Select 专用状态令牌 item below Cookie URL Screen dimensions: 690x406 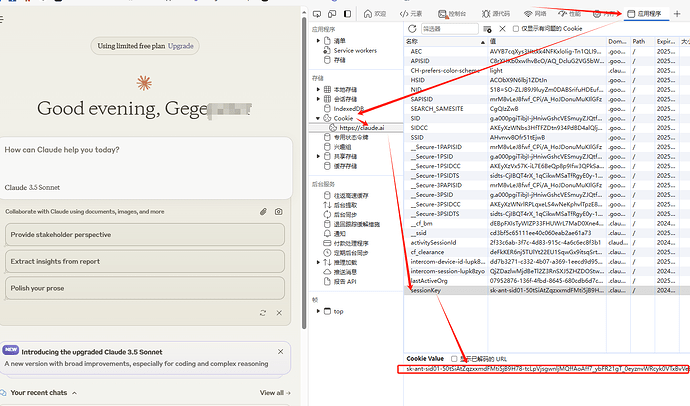click(346, 137)
